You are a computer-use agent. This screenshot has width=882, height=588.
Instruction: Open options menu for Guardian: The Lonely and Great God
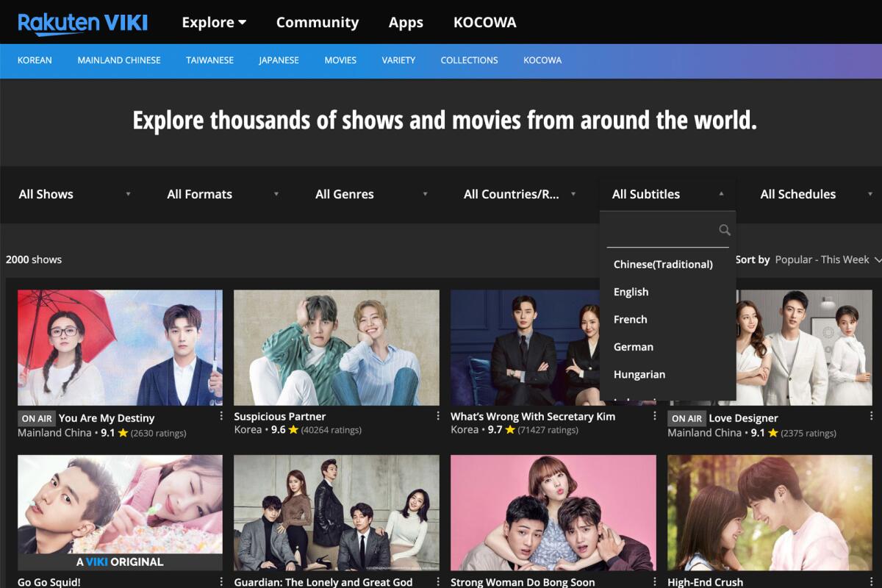[x=438, y=581]
